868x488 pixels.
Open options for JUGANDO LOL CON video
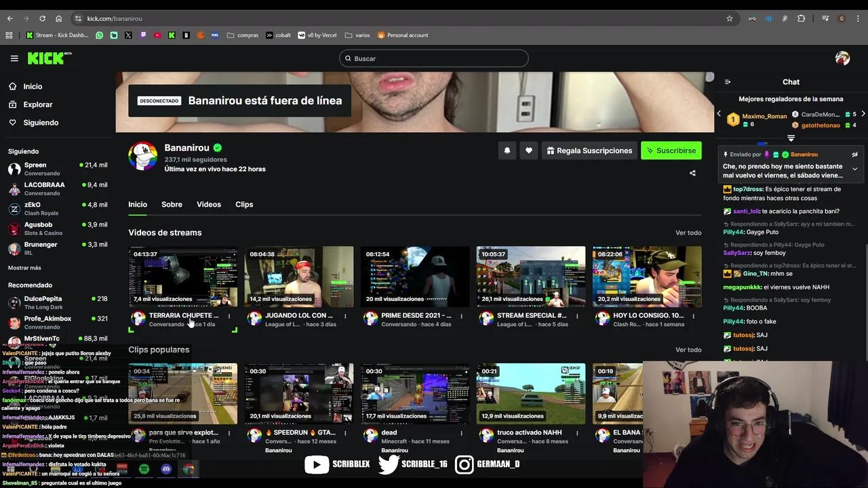click(345, 316)
